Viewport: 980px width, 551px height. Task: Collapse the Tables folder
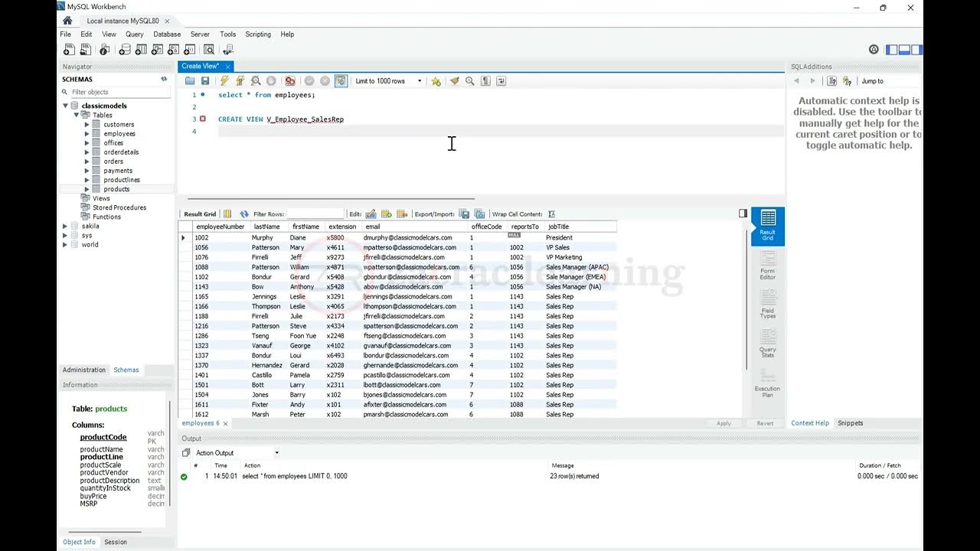[x=77, y=115]
